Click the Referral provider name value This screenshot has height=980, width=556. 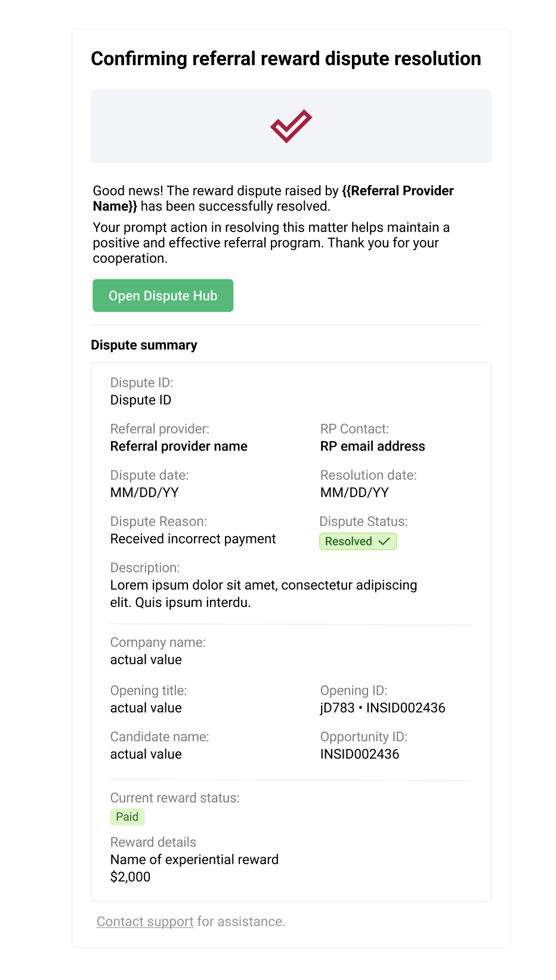[179, 446]
